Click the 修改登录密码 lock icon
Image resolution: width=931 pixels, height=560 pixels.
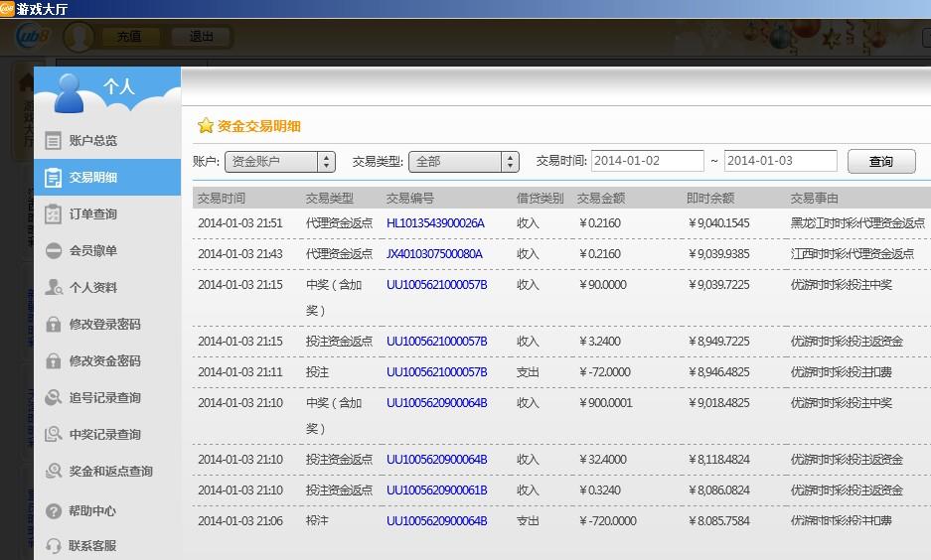pos(54,325)
